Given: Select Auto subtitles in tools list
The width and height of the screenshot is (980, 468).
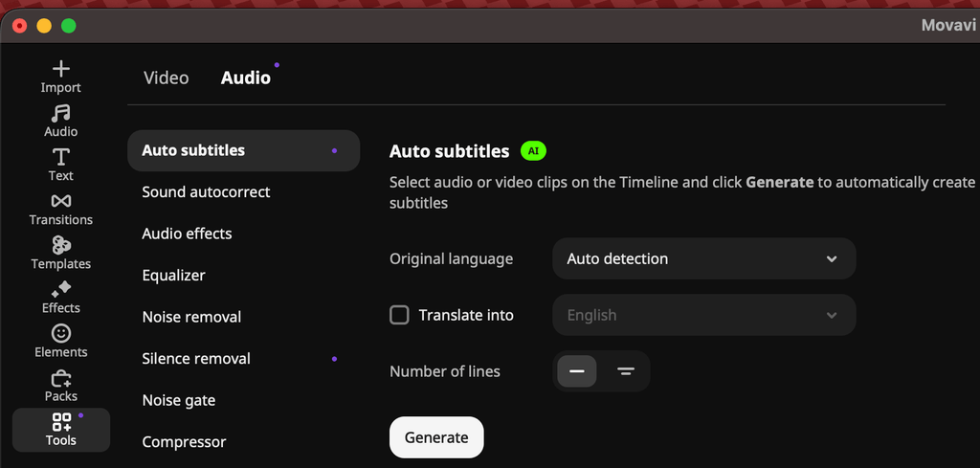Looking at the screenshot, I should (244, 150).
